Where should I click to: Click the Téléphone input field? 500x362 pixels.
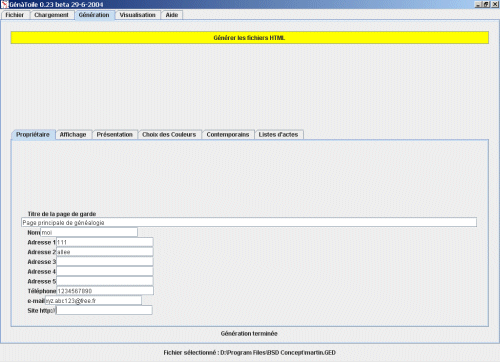(x=105, y=291)
